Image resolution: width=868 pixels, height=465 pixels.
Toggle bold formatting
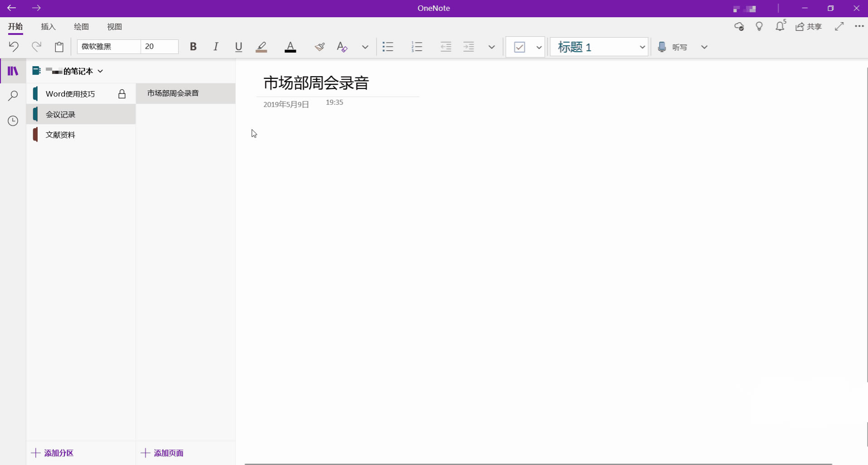pyautogui.click(x=193, y=47)
